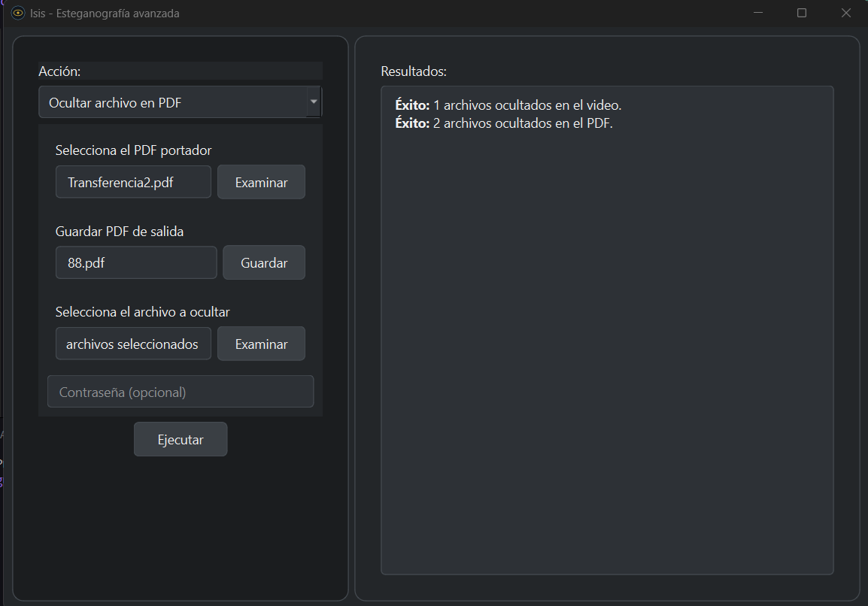The width and height of the screenshot is (868, 606).
Task: Close the Isis steganography window
Action: 846,14
